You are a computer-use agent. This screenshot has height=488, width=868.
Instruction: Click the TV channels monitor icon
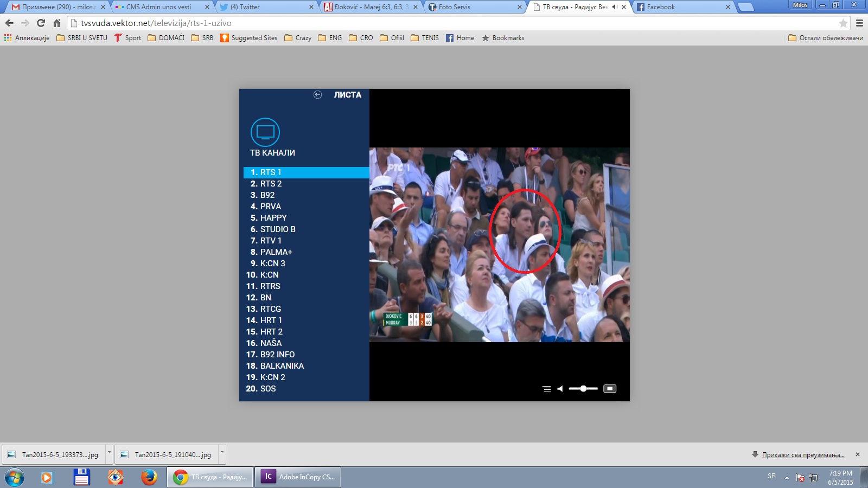click(265, 132)
